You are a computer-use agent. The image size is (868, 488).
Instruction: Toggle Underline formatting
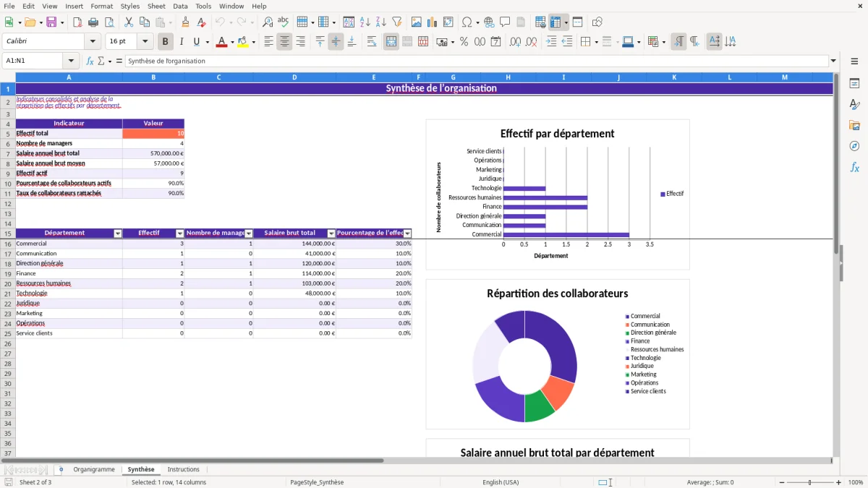196,42
